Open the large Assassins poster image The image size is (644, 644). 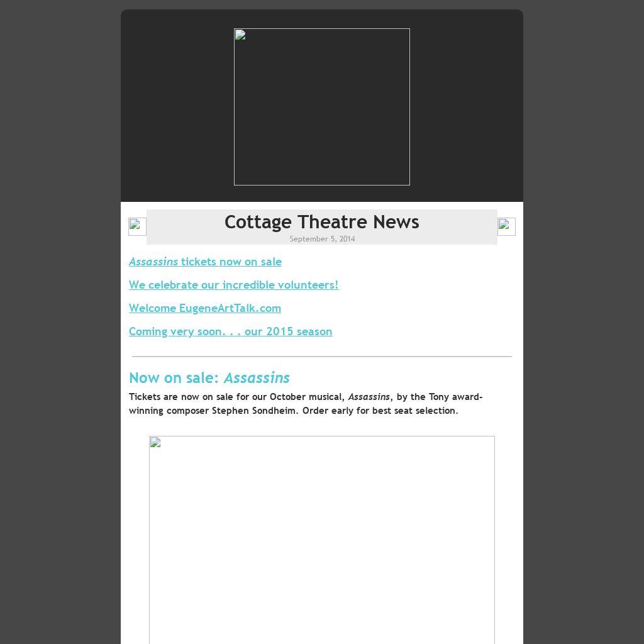(321, 540)
